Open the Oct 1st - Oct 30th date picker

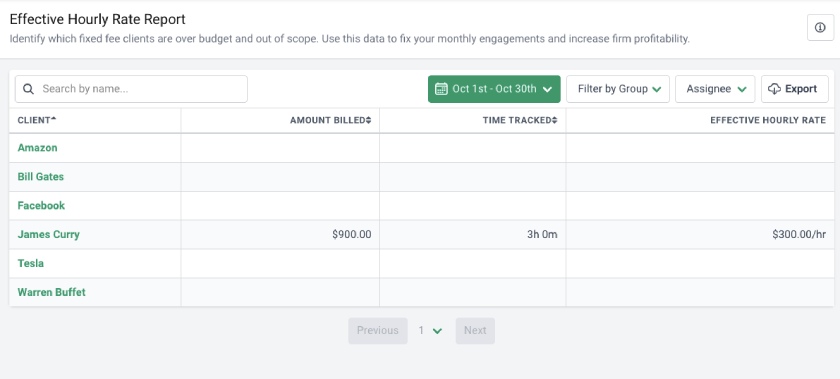point(494,89)
